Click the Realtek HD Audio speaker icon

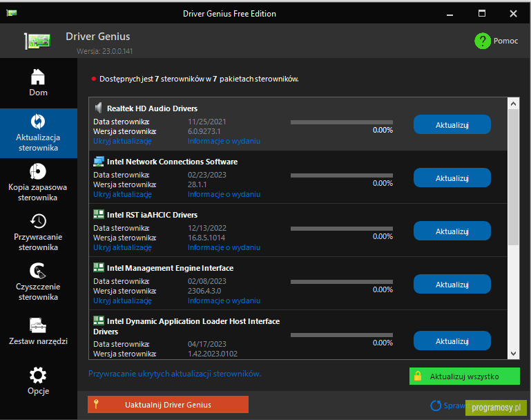pyautogui.click(x=98, y=108)
